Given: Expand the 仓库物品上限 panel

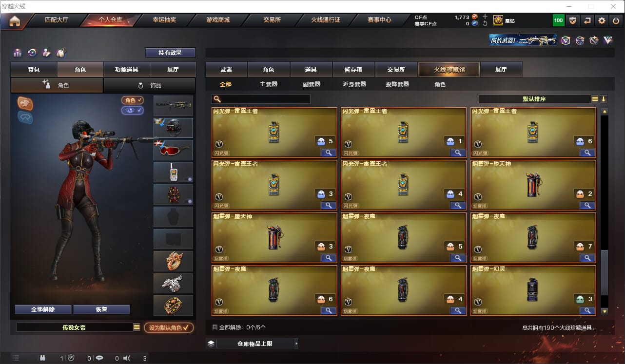Looking at the screenshot, I should [252, 344].
